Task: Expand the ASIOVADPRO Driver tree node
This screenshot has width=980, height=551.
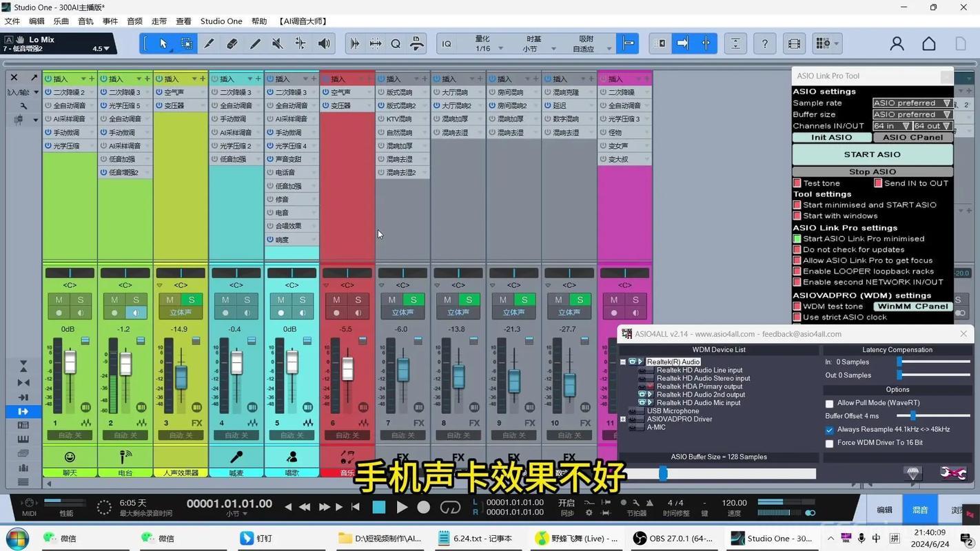Action: coord(623,419)
